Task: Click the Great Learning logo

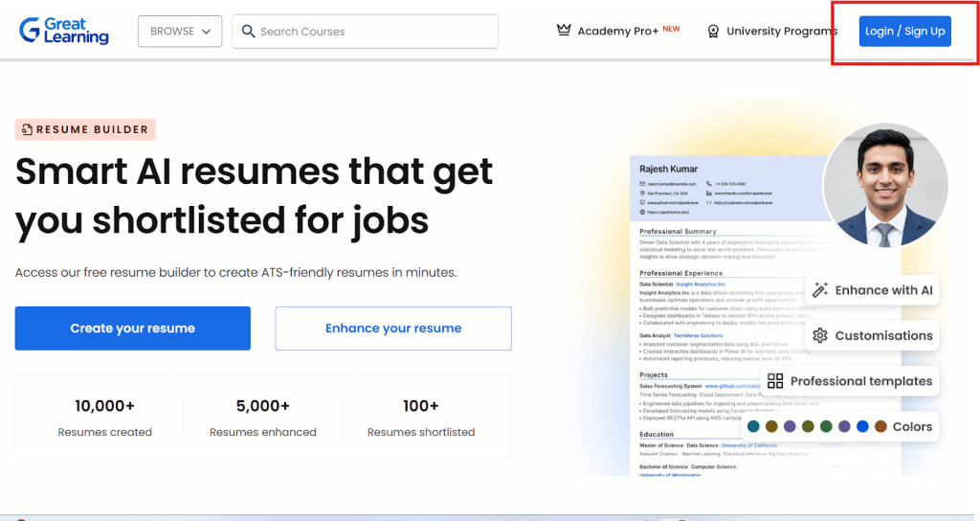Action: 63,31
